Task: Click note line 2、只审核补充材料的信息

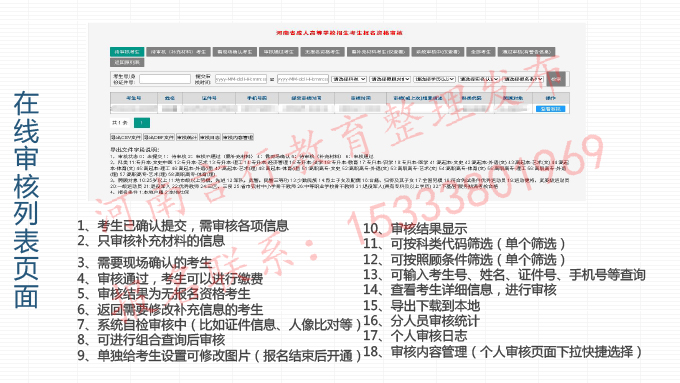Action: pos(151,241)
